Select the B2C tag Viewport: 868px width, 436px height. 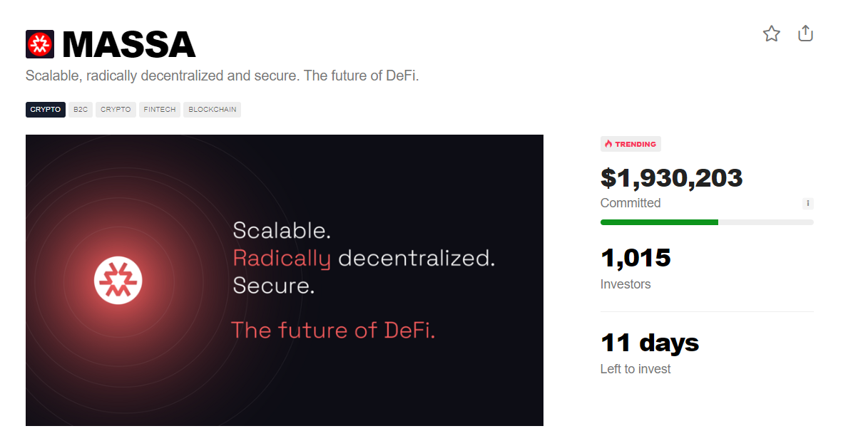(81, 110)
